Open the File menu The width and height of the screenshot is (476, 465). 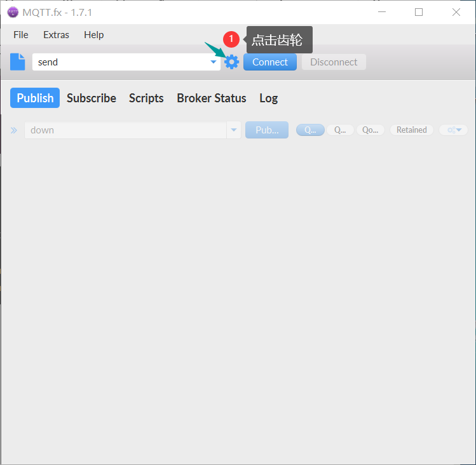coord(21,35)
